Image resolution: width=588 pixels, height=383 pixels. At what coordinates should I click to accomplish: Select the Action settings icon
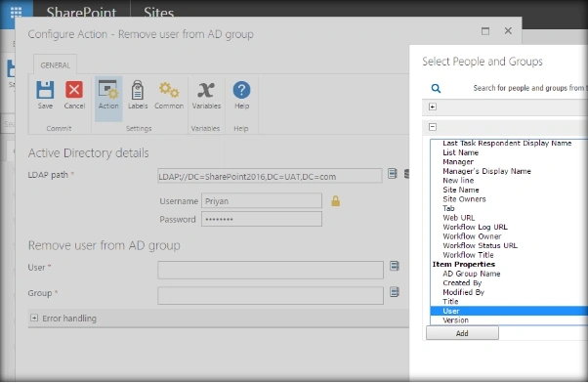click(108, 90)
